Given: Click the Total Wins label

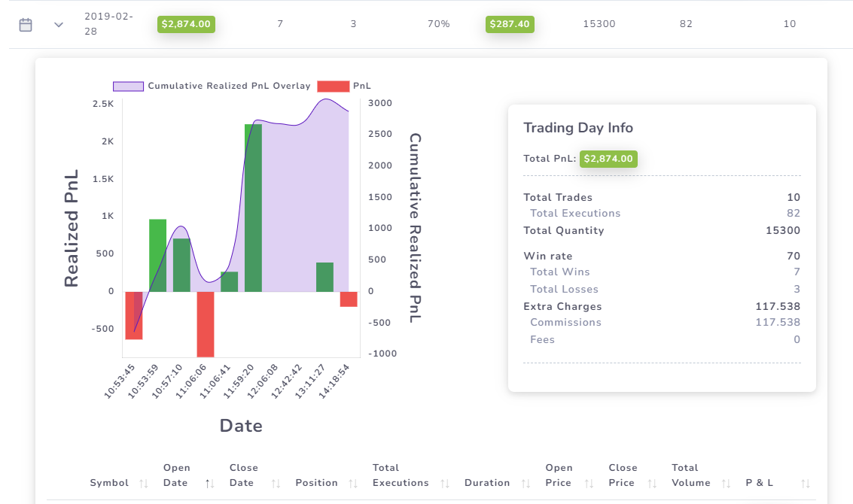Looking at the screenshot, I should (560, 272).
